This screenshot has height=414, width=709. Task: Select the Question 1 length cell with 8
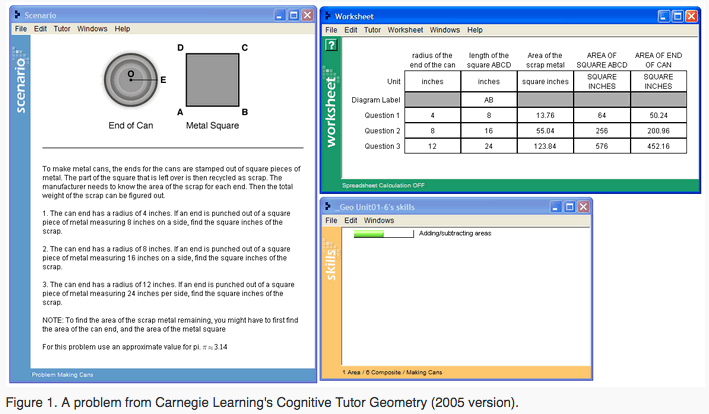pos(489,115)
